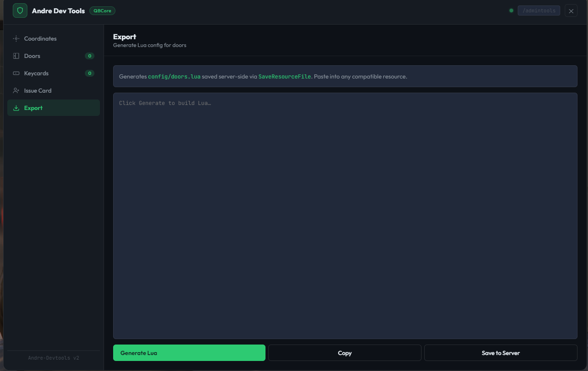Click the Keycards card icon
Screen dimensions: 588x371
(x=16, y=73)
